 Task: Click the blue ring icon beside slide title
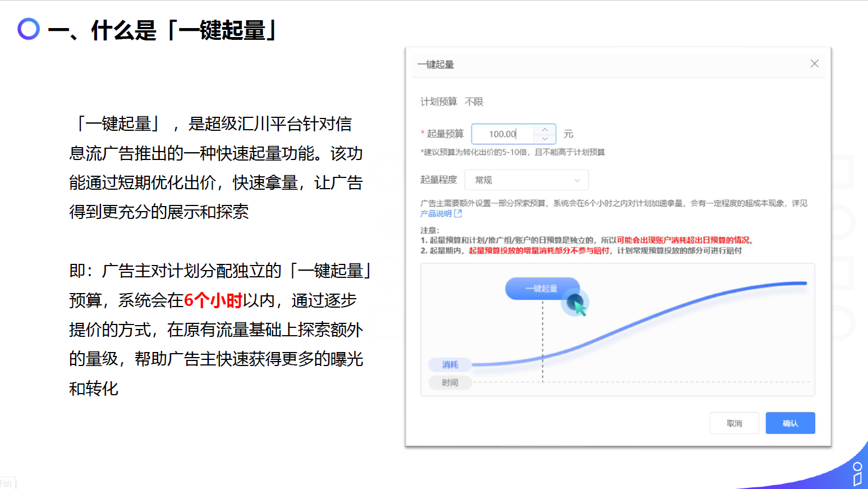click(29, 29)
